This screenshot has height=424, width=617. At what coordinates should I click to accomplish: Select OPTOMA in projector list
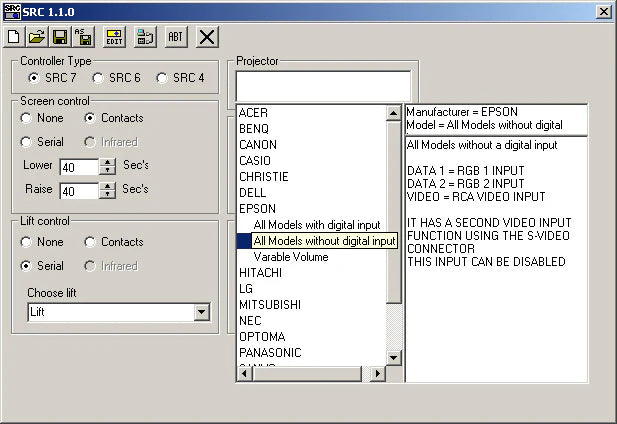(x=262, y=337)
